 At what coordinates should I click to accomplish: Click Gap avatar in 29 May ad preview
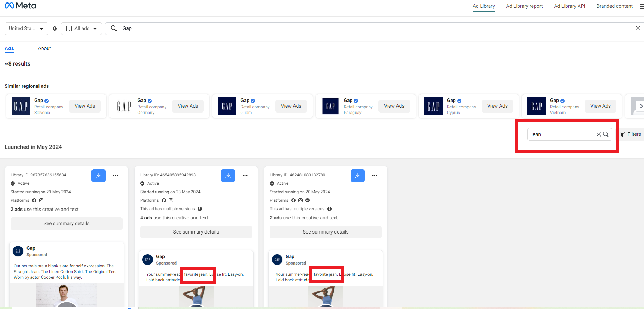[x=18, y=251]
